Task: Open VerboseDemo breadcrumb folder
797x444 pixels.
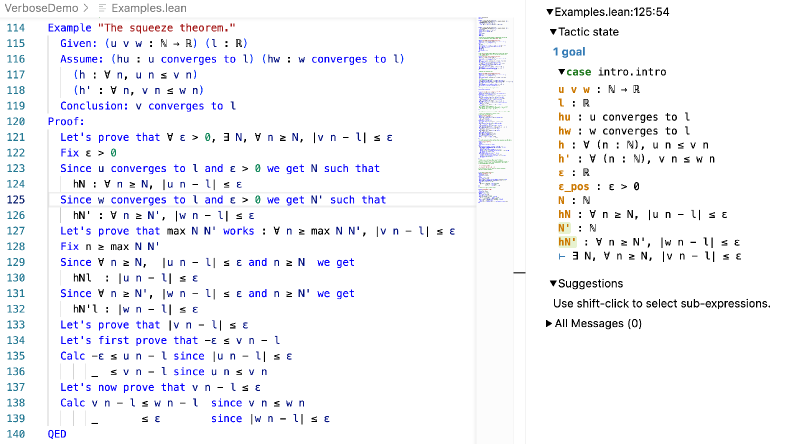Action: (41, 8)
